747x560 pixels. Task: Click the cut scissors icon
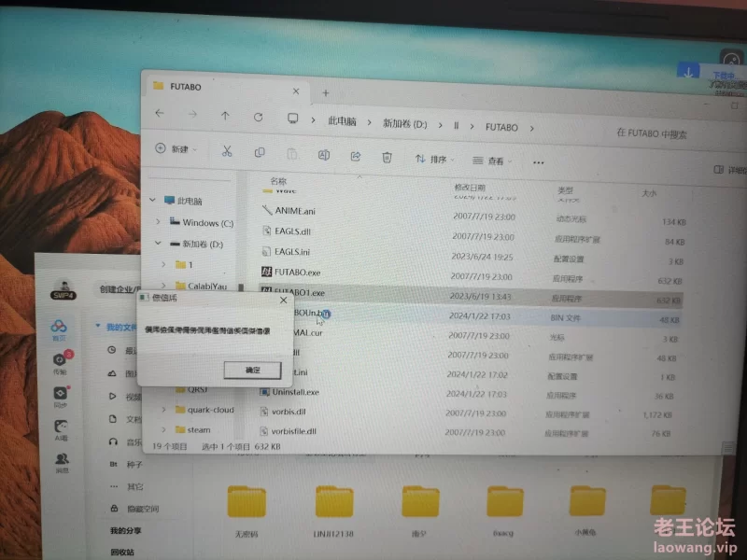[227, 151]
